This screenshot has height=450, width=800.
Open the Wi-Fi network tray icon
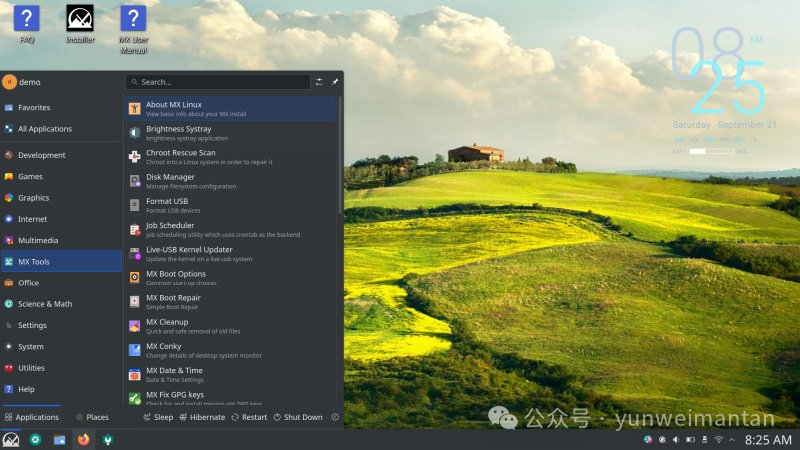[x=719, y=440]
